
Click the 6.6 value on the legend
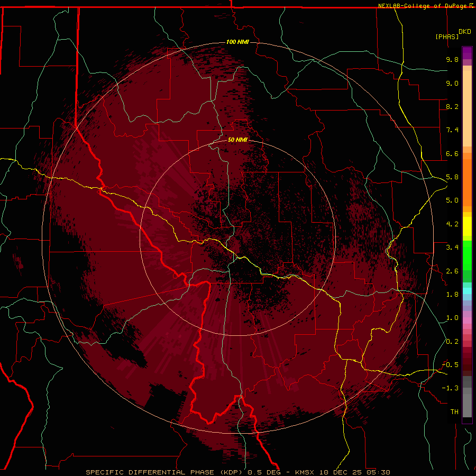452,153
